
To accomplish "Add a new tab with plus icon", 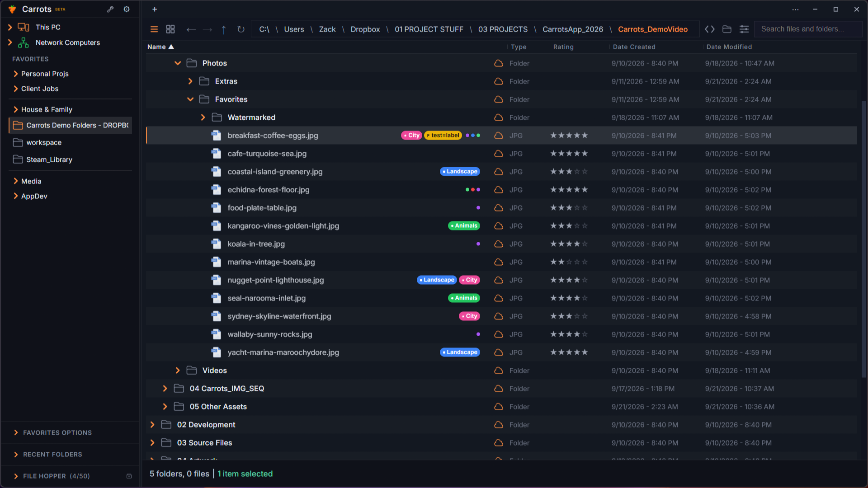I will 155,9.
